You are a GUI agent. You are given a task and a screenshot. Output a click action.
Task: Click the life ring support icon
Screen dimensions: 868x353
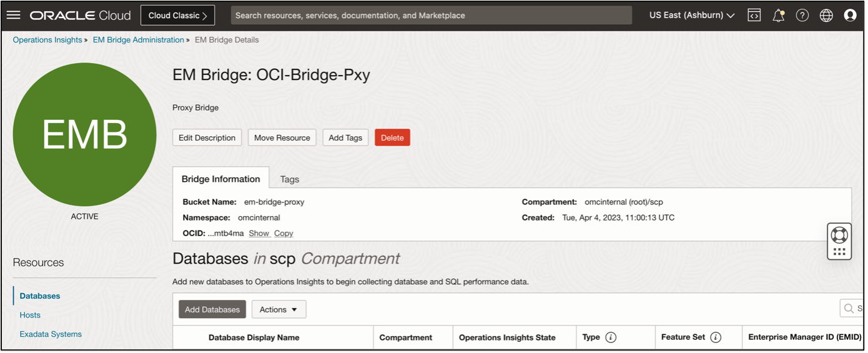click(x=839, y=234)
